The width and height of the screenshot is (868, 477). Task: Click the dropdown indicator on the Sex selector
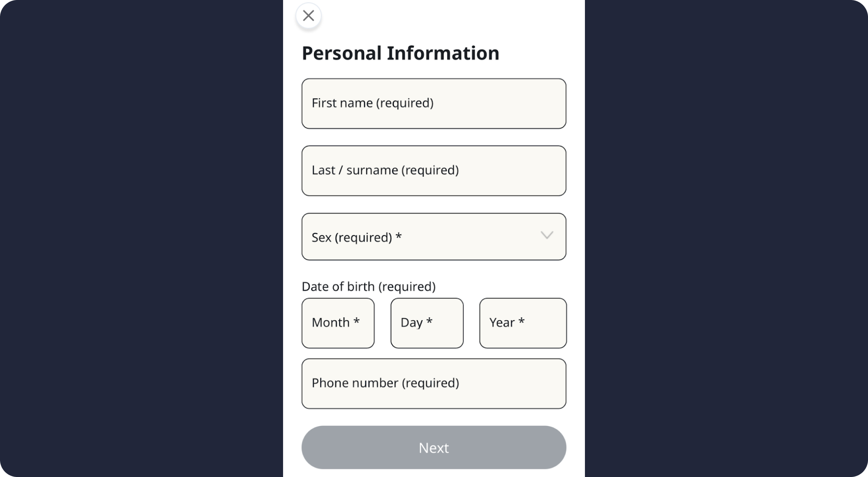coord(547,236)
